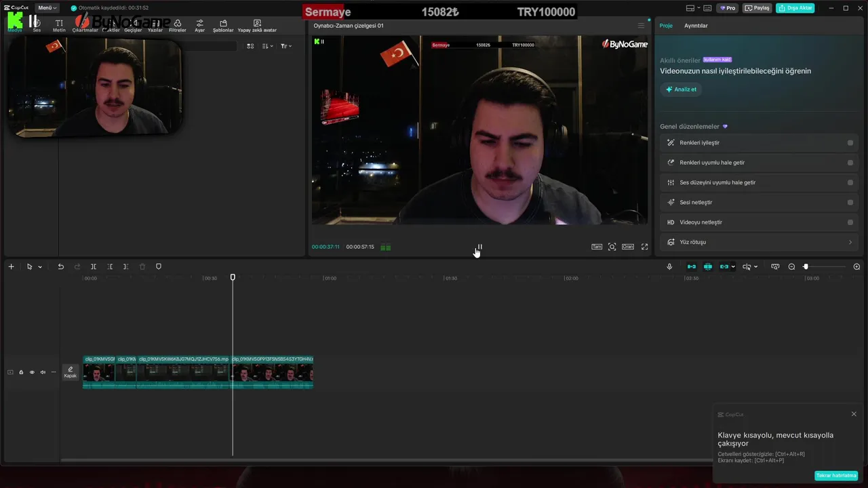868x488 pixels.
Task: Click the timeline zoom slider handle
Action: (806, 266)
